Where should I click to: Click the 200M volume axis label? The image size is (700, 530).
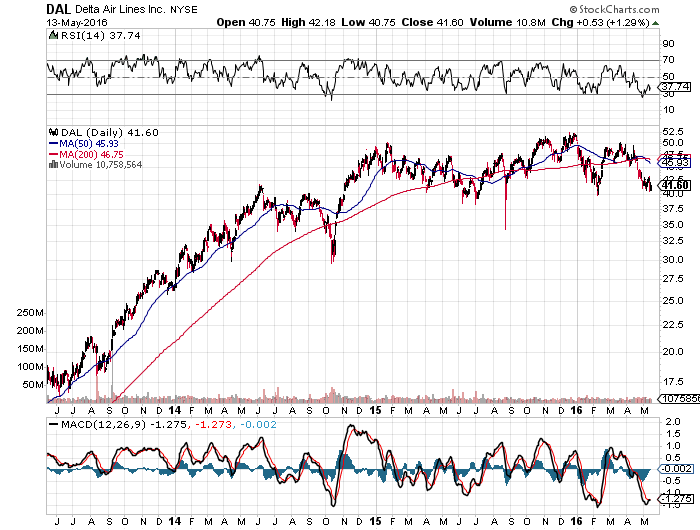[x=30, y=330]
